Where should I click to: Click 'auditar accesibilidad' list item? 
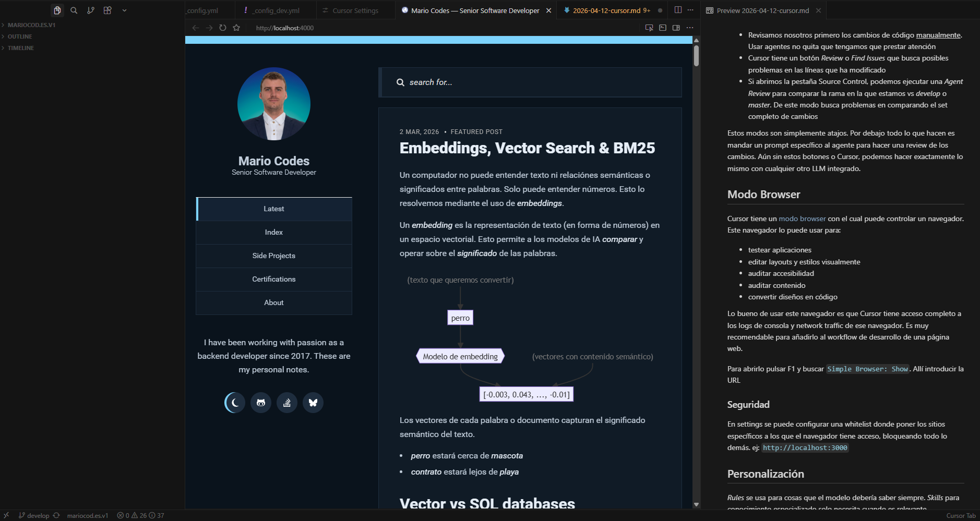[x=781, y=274]
